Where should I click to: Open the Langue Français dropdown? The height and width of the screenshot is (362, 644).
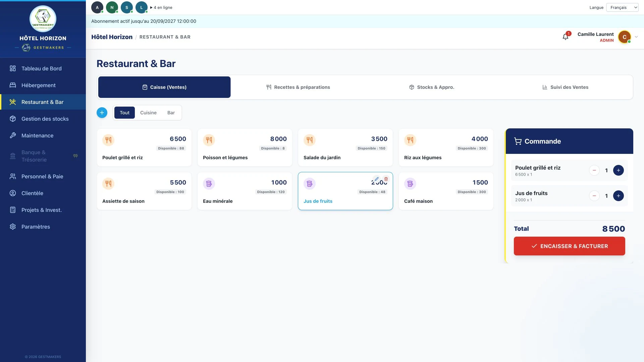[x=622, y=7]
